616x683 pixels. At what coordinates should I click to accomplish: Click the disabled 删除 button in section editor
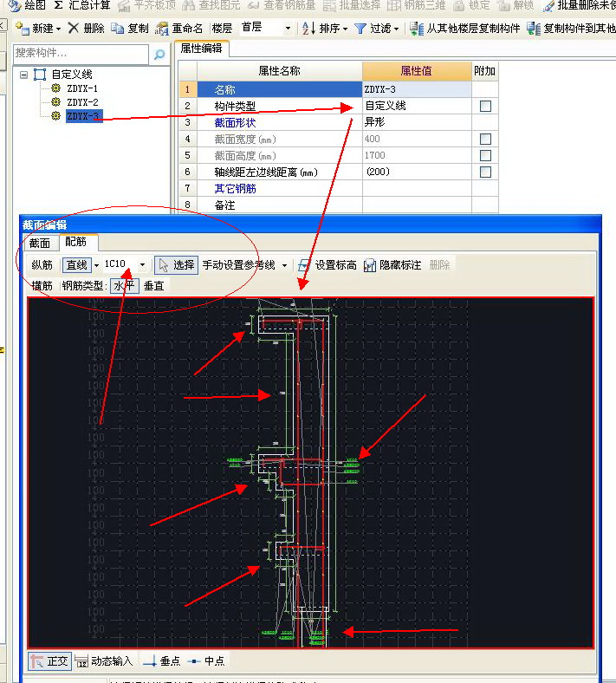pos(439,265)
